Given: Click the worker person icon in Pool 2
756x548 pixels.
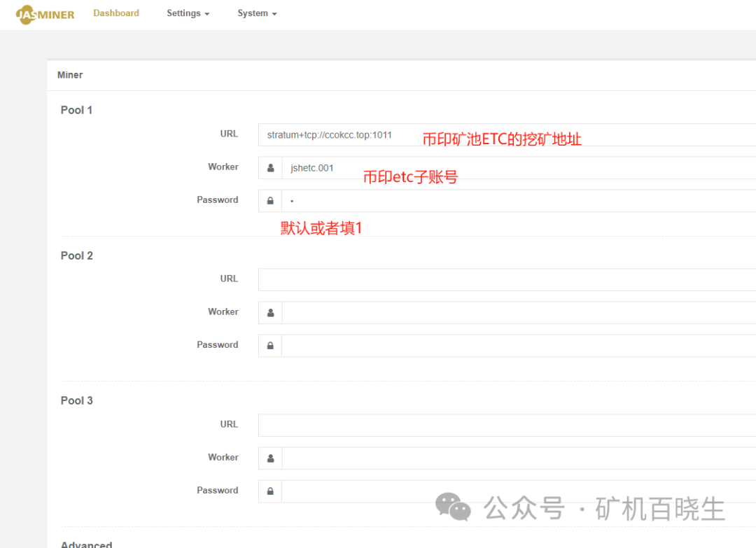Looking at the screenshot, I should click(x=269, y=312).
